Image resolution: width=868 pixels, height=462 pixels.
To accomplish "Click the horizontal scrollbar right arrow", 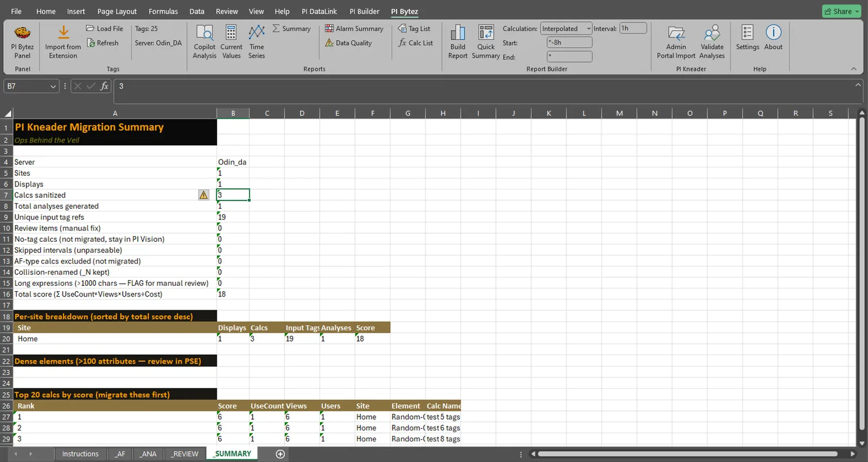I will pos(853,454).
